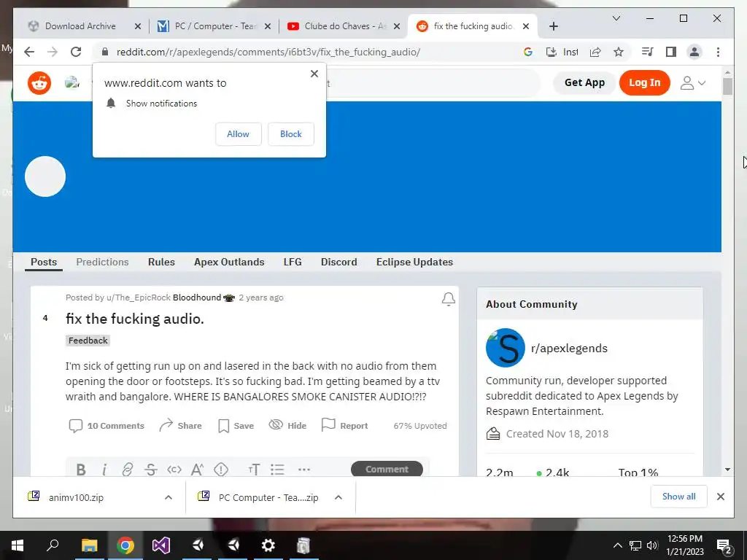Hide the post
The image size is (747, 560).
coord(287,425)
